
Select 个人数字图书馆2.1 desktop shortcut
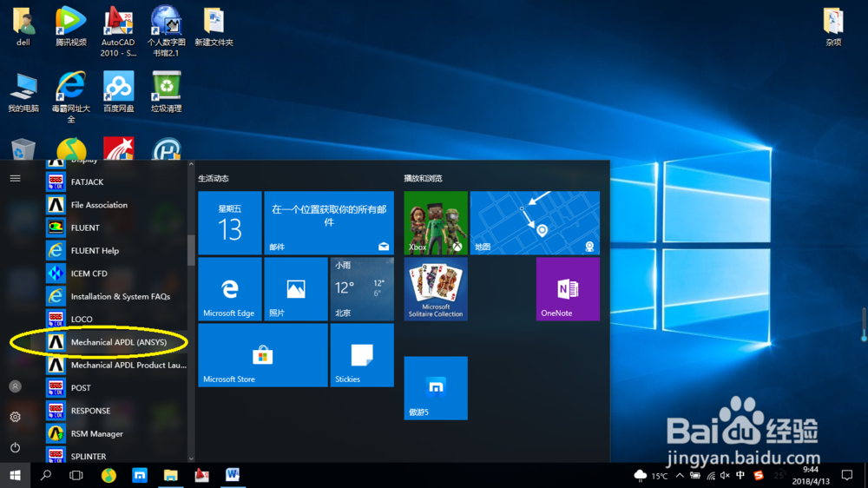[166, 32]
